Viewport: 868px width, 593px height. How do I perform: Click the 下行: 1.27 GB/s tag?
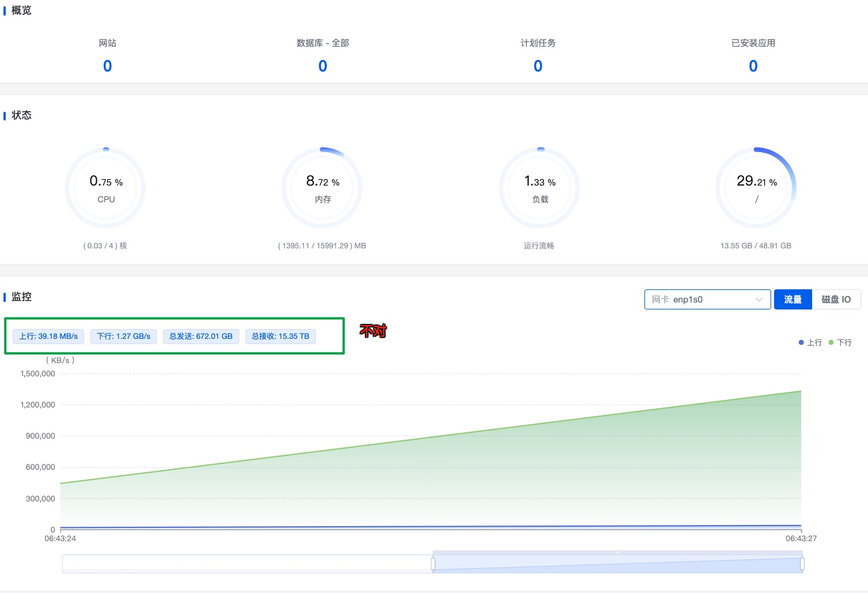point(123,337)
